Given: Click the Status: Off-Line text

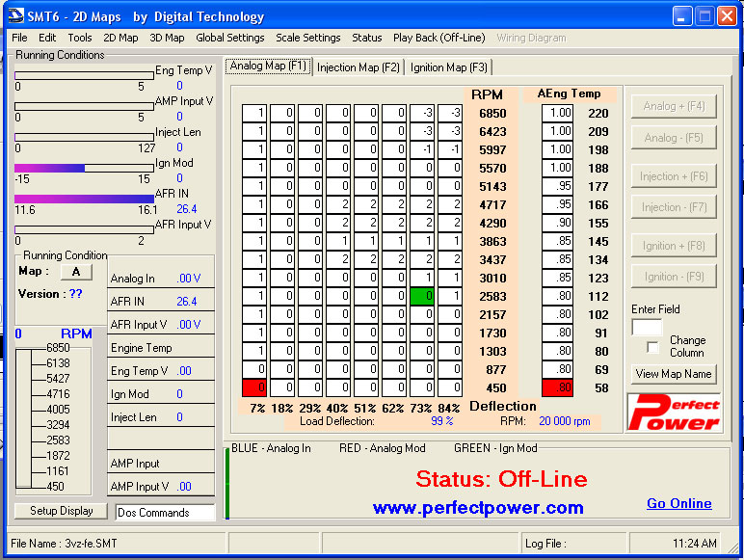Looking at the screenshot, I should coord(501,479).
